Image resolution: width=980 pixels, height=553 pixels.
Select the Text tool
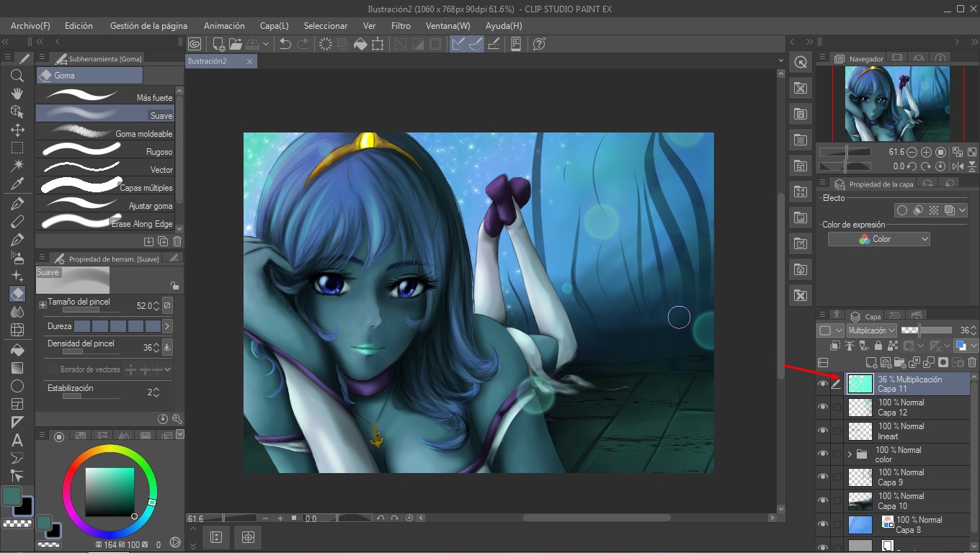click(x=17, y=440)
